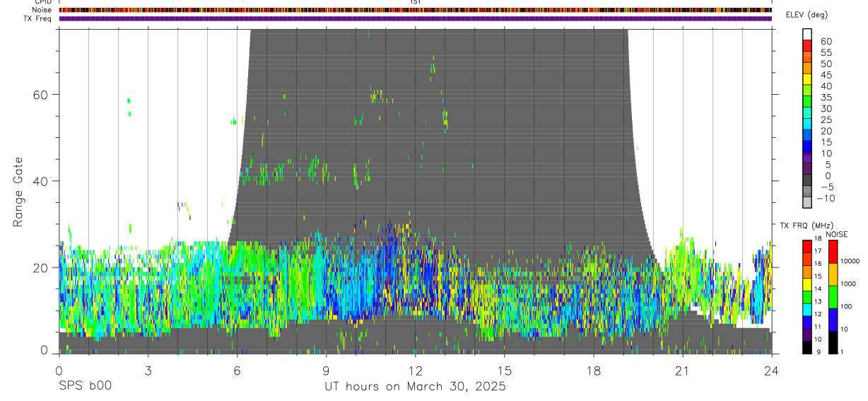
Task: Select the 21 UT hour axis label
Action: 682,371
